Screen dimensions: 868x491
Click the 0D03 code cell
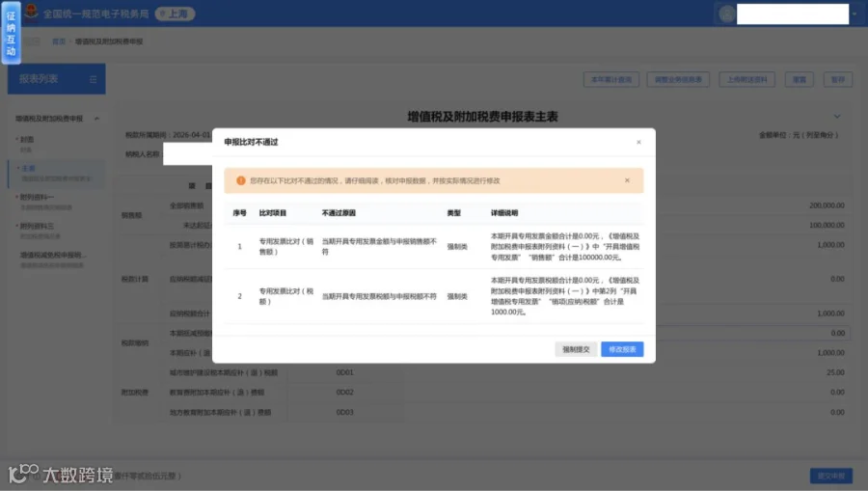point(345,413)
